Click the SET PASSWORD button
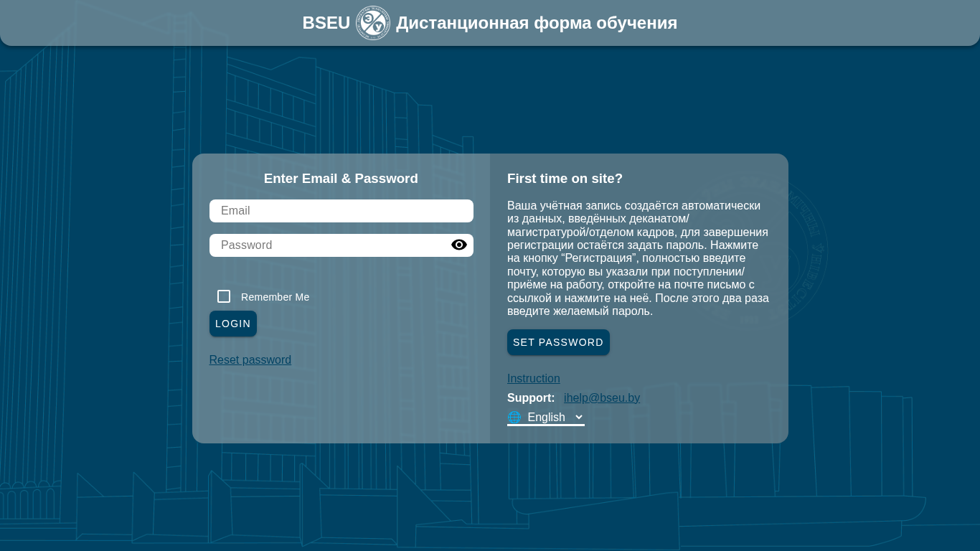980x551 pixels. pyautogui.click(x=558, y=342)
